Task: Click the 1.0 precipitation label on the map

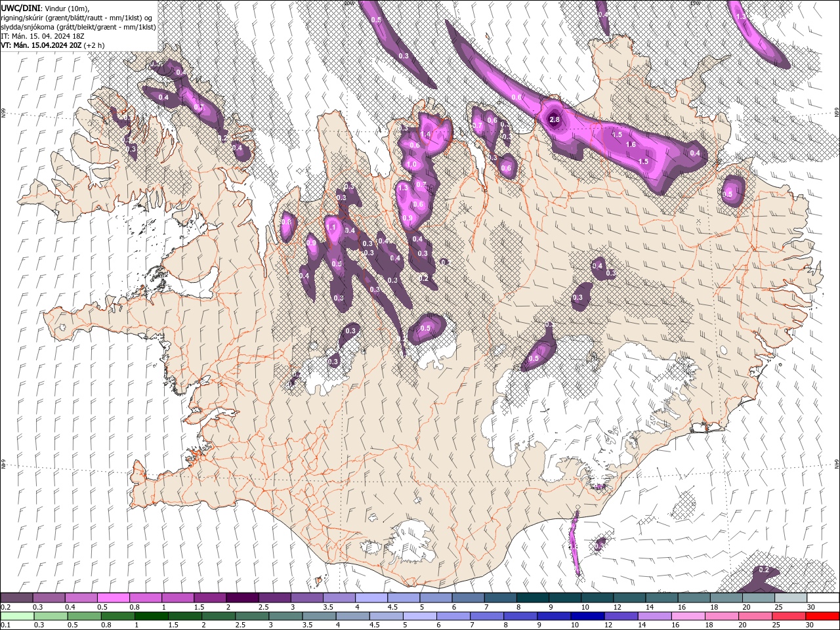Action: 411,164
